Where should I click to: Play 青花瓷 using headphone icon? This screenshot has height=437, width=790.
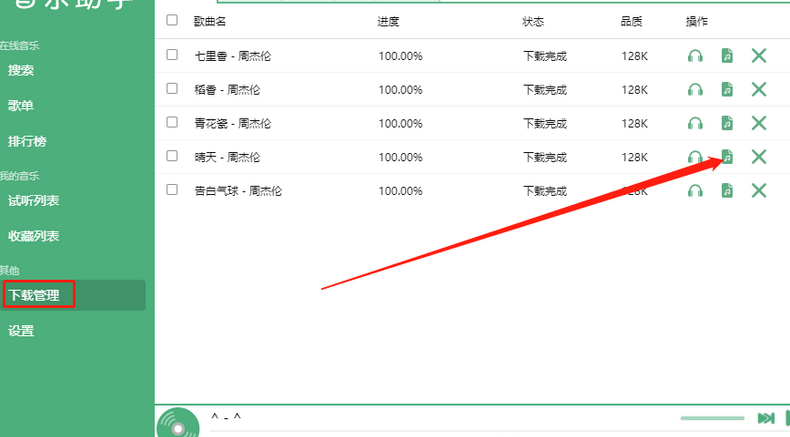[x=695, y=123]
